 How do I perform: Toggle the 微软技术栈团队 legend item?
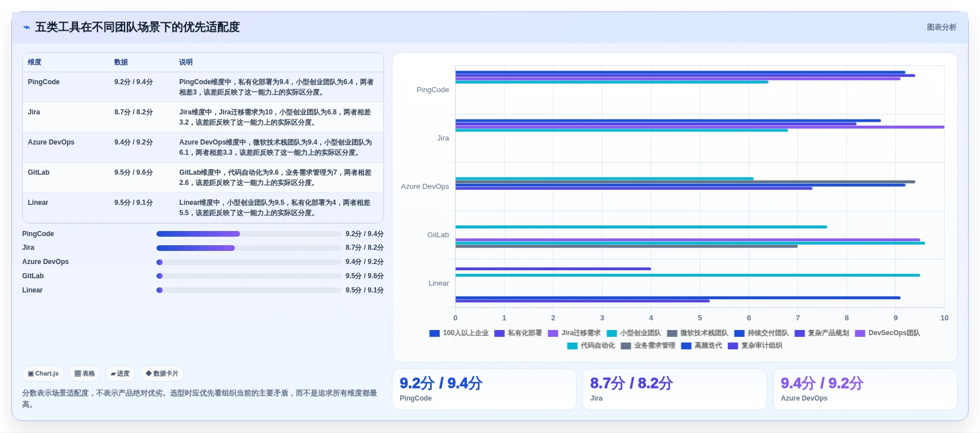coord(697,333)
